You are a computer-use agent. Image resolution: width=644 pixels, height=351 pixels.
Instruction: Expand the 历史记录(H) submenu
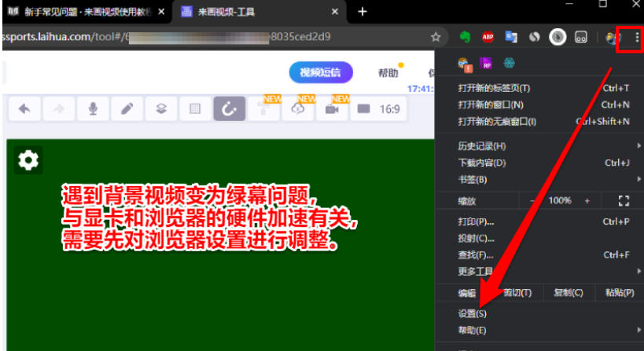coord(539,146)
